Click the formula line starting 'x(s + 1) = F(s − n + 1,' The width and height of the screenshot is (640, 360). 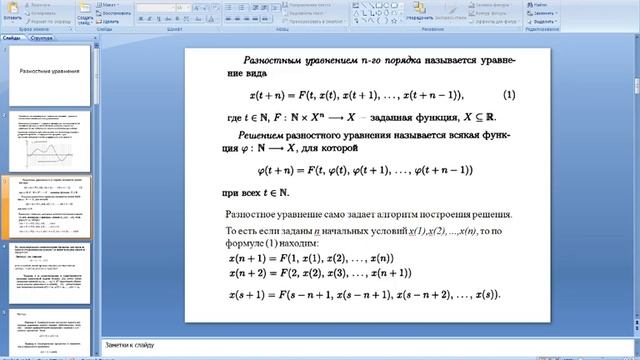(x=364, y=295)
